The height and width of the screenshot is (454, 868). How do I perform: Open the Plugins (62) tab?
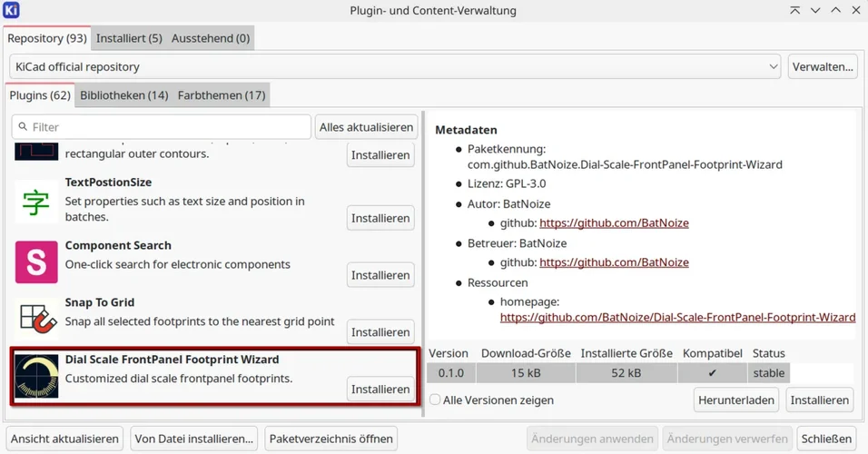40,95
